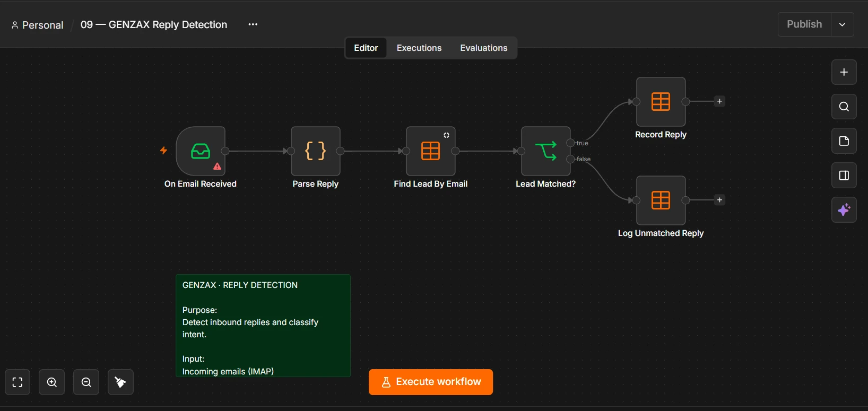Open the canvas search magnifier
The height and width of the screenshot is (411, 868).
point(844,107)
